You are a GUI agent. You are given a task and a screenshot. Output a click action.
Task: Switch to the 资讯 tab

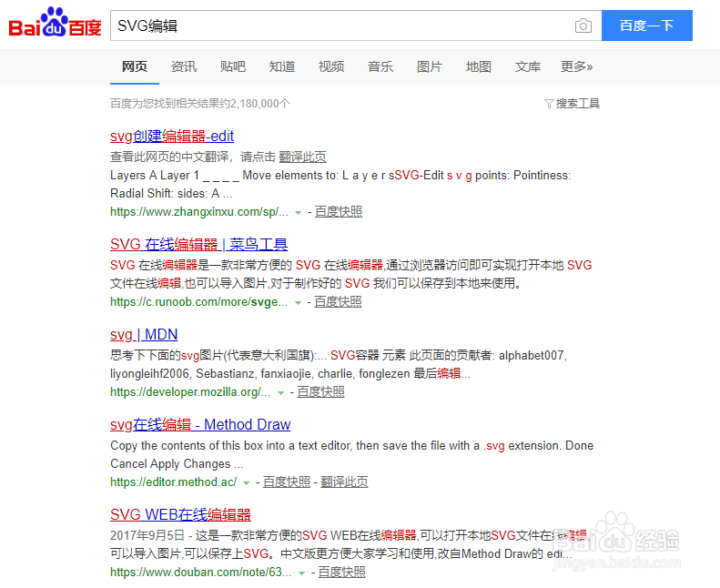coord(184,67)
